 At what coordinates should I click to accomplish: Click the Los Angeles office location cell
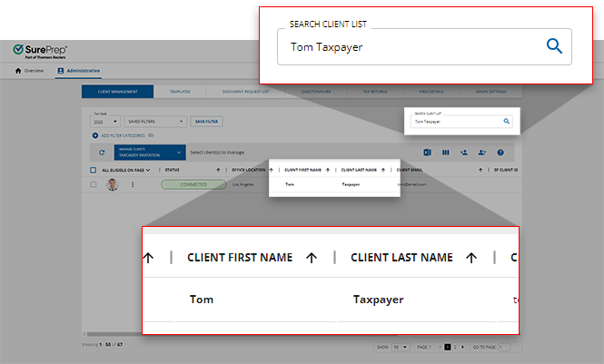click(243, 184)
